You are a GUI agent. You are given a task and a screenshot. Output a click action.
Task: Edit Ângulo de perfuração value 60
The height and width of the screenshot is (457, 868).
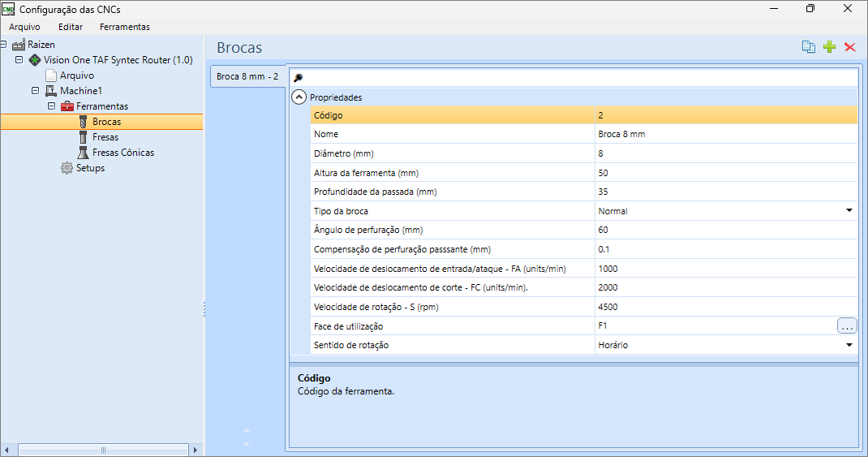coord(726,230)
